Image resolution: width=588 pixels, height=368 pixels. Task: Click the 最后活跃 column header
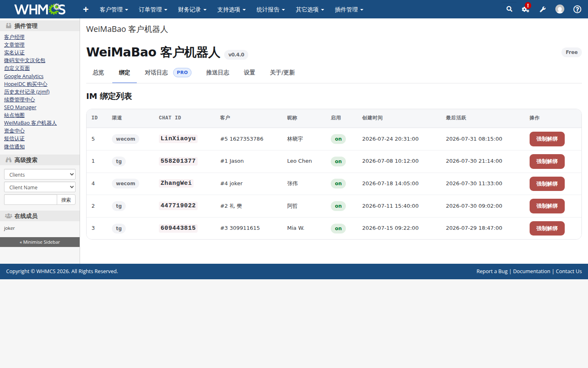click(456, 118)
